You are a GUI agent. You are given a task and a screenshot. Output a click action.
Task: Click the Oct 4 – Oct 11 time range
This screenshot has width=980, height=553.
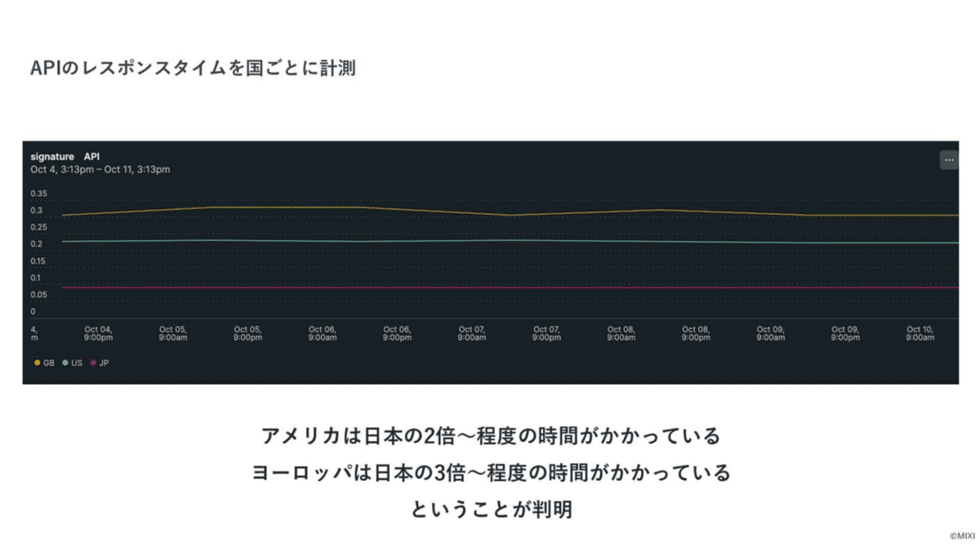(100, 170)
